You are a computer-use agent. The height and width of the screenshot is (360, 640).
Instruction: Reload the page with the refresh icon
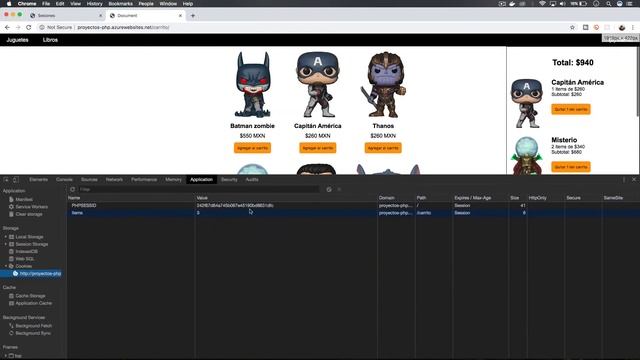click(x=29, y=27)
